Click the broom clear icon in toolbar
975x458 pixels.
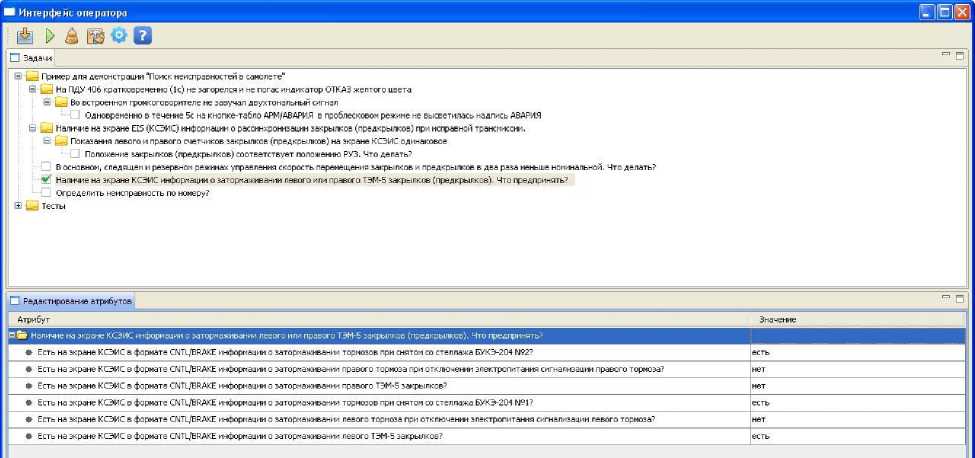click(x=72, y=36)
